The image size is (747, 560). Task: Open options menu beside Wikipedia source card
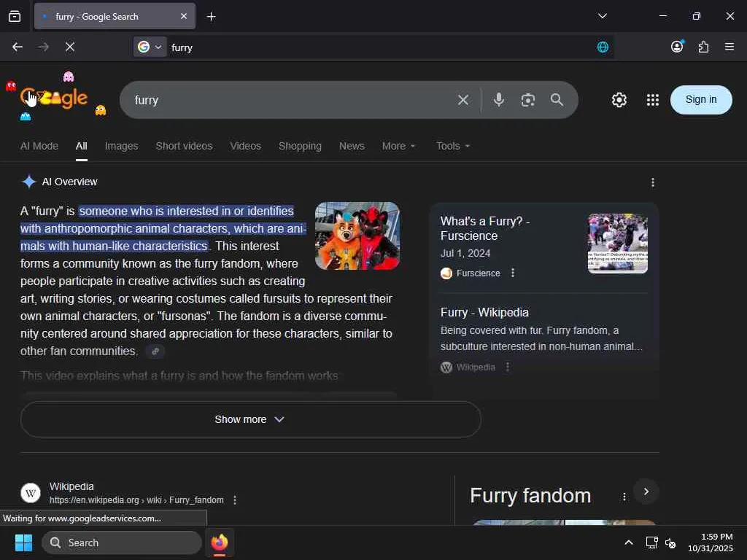[508, 367]
